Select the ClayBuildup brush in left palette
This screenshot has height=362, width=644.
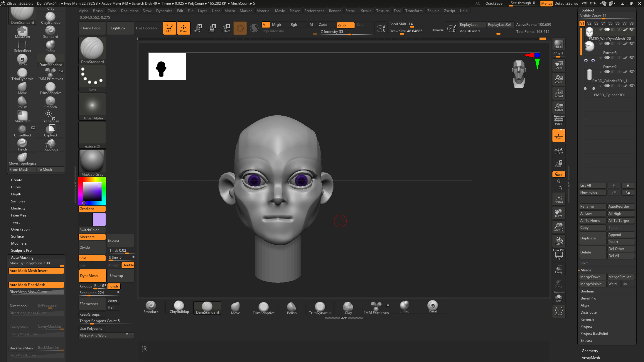click(x=50, y=18)
